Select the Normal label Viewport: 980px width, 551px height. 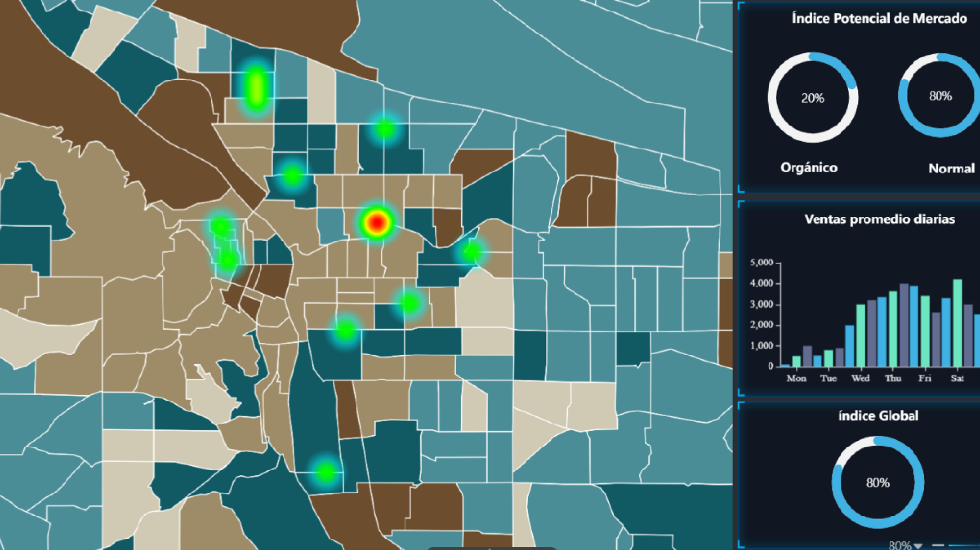click(951, 168)
